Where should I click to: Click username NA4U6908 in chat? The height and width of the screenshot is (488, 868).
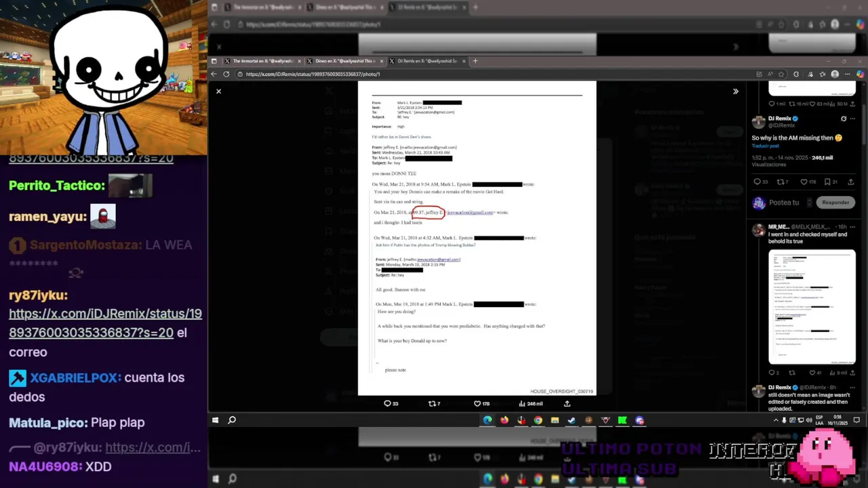point(45,466)
